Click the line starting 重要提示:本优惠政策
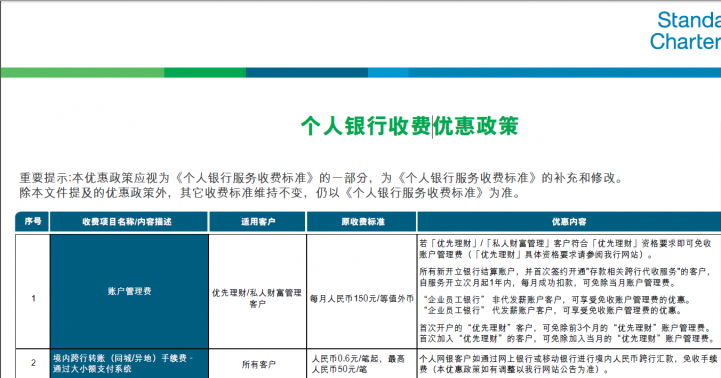The height and width of the screenshot is (378, 721). (321, 178)
